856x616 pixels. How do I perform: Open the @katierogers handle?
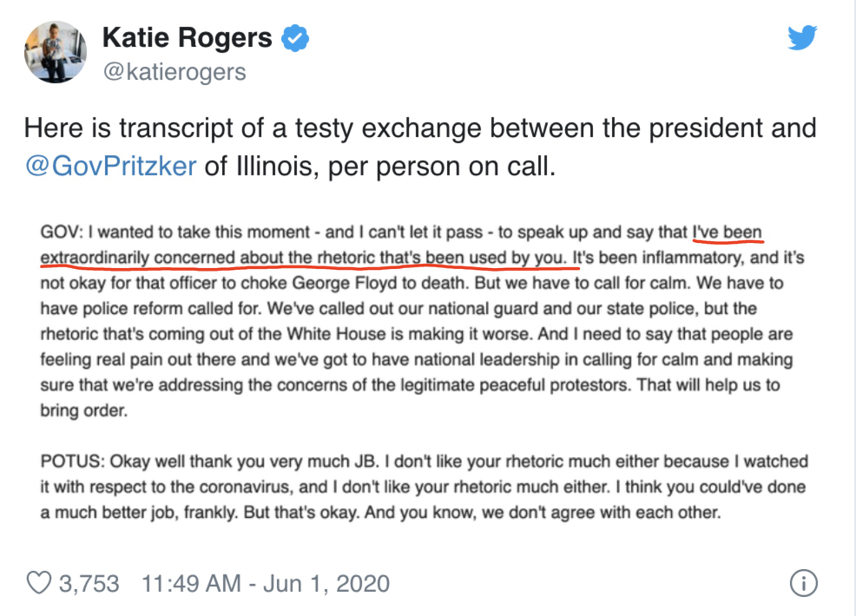[174, 71]
